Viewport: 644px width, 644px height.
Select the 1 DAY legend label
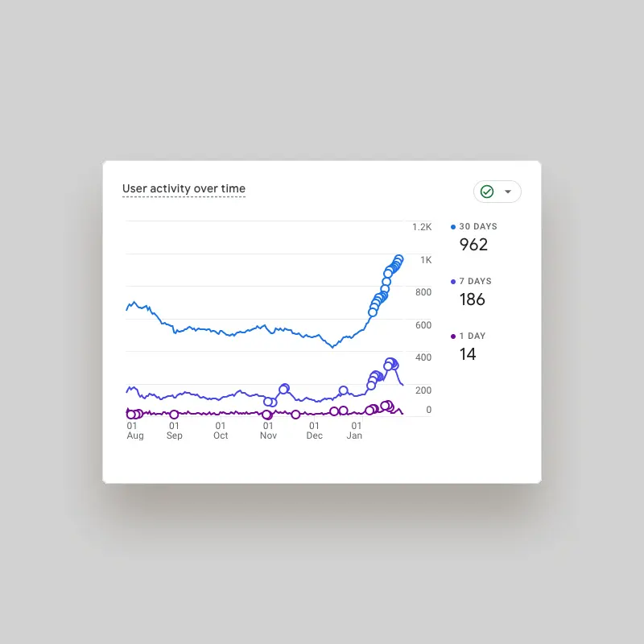[473, 336]
